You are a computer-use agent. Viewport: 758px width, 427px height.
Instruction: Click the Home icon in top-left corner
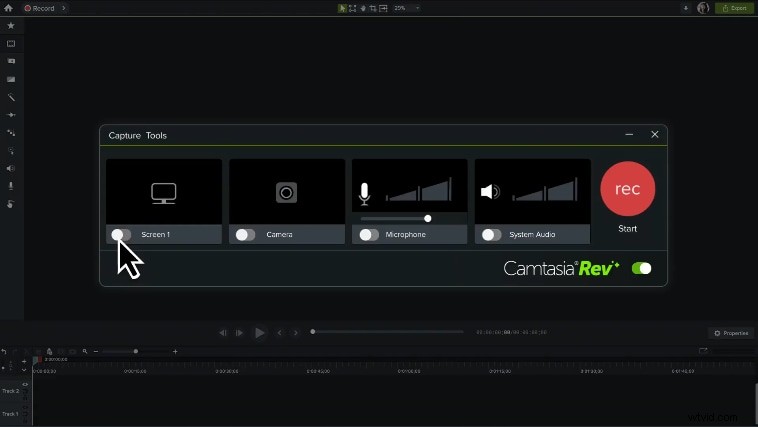point(8,8)
